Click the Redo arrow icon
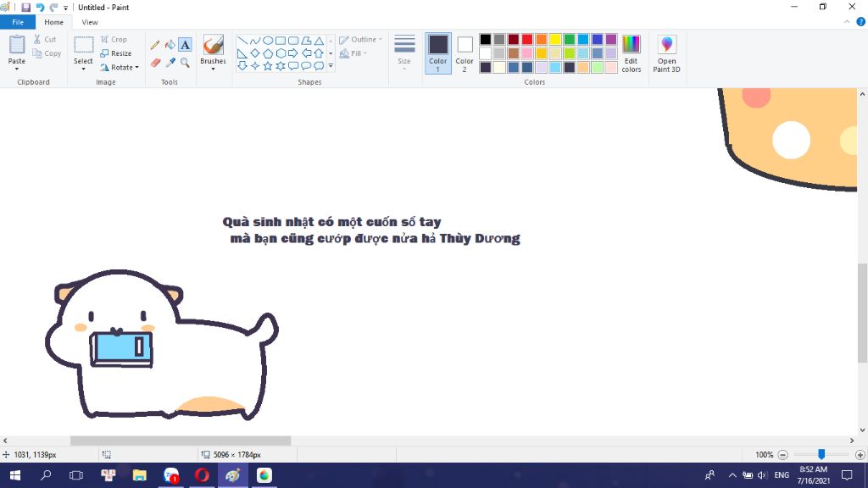Viewport: 868px width, 488px height. point(53,7)
